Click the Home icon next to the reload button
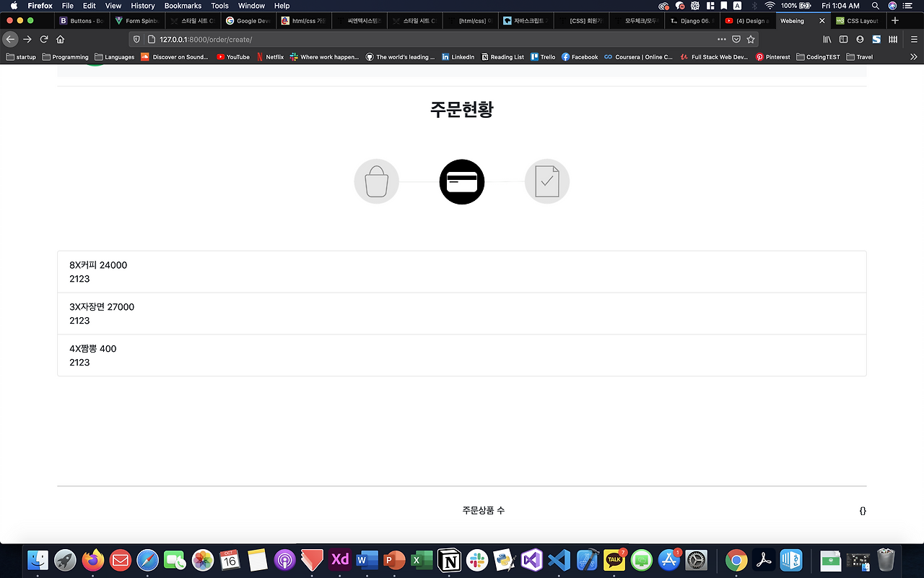 [61, 40]
